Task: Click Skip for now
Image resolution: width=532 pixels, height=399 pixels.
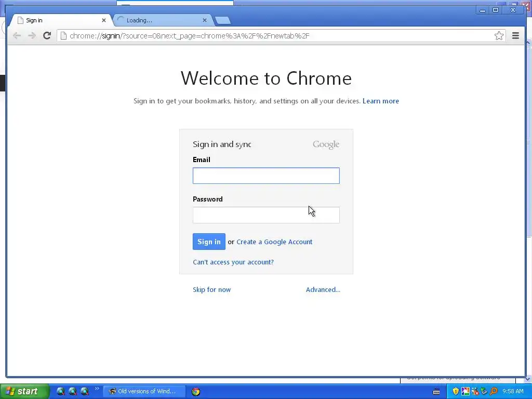Action: coord(212,289)
